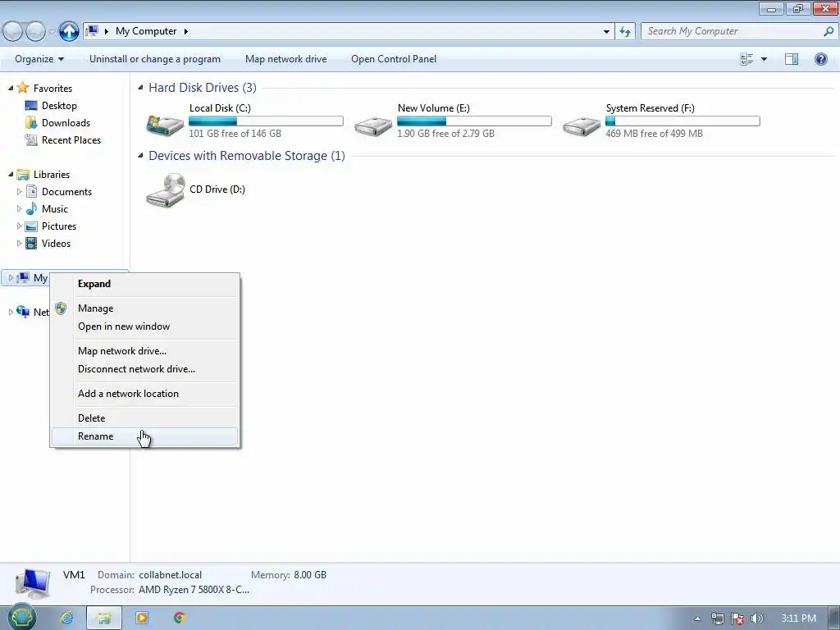Viewport: 840px width, 630px height.
Task: Click the My Computer breadcrumb text
Action: (x=146, y=32)
